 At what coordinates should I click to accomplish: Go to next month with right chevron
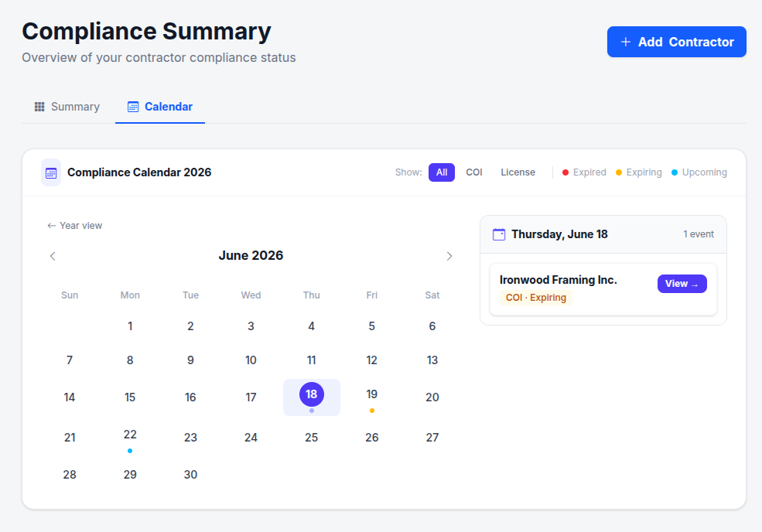pos(449,256)
